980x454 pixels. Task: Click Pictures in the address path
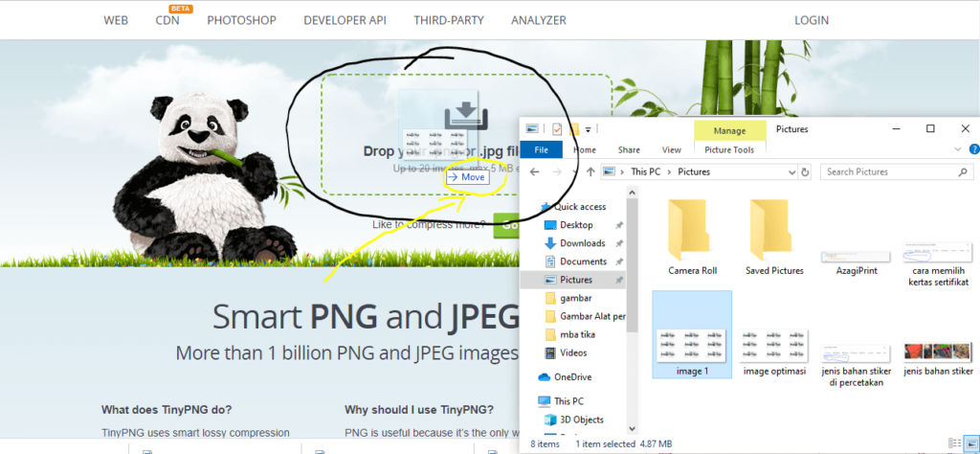694,171
